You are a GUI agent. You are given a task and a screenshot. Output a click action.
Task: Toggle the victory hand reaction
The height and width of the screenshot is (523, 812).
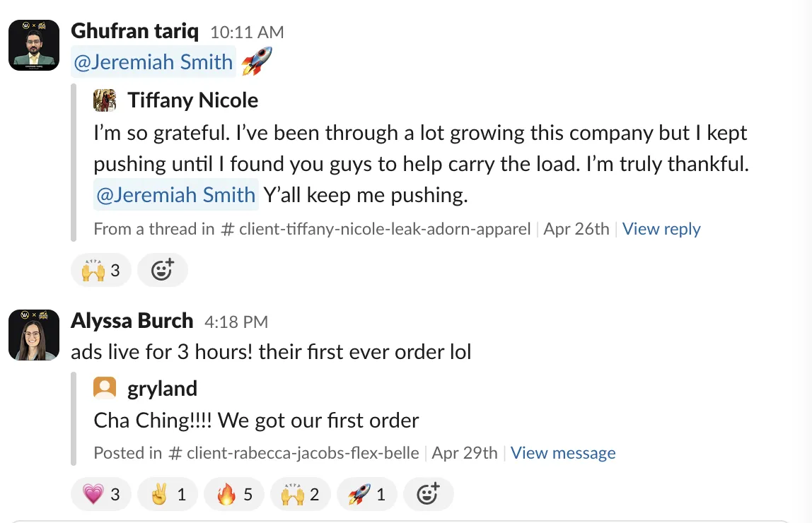[167, 494]
